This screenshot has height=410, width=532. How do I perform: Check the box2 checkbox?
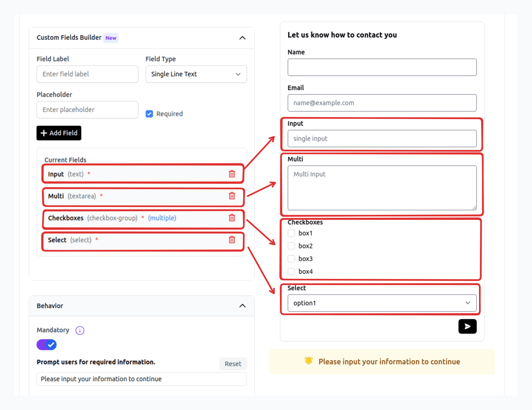[x=291, y=246]
